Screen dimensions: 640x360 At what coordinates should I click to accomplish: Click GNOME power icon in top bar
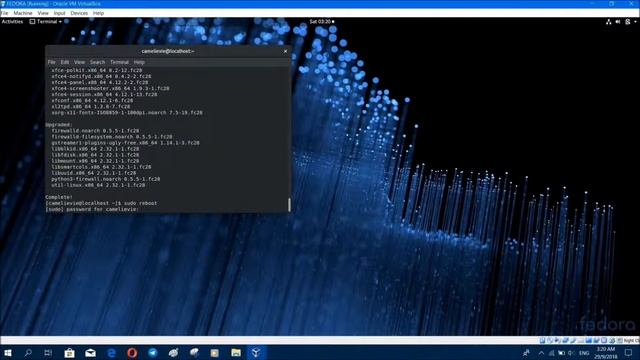click(627, 22)
